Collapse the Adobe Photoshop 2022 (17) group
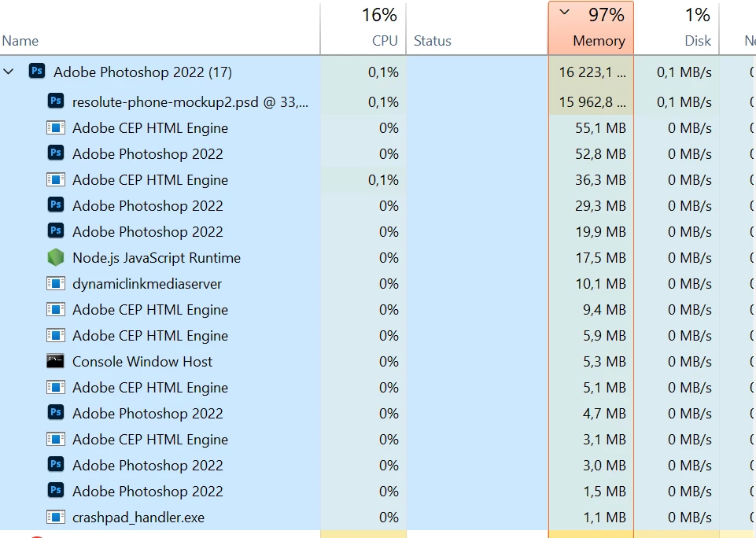 click(x=9, y=72)
